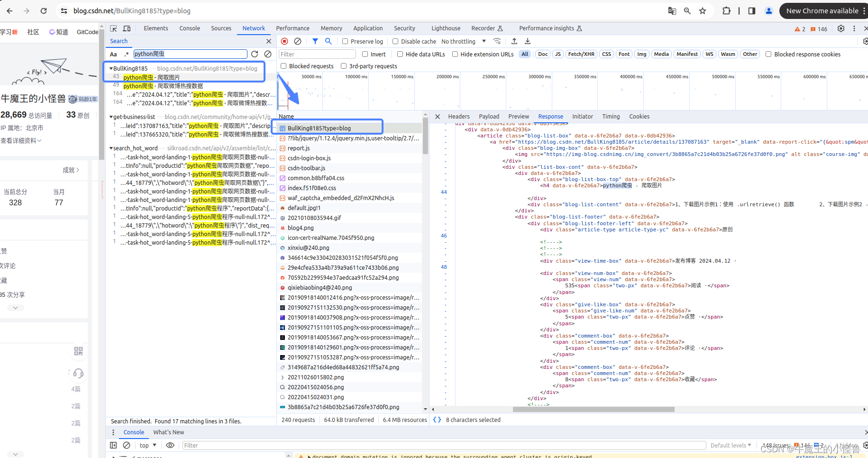Open the No throttling dropdown
The width and height of the screenshot is (868, 458).
464,41
